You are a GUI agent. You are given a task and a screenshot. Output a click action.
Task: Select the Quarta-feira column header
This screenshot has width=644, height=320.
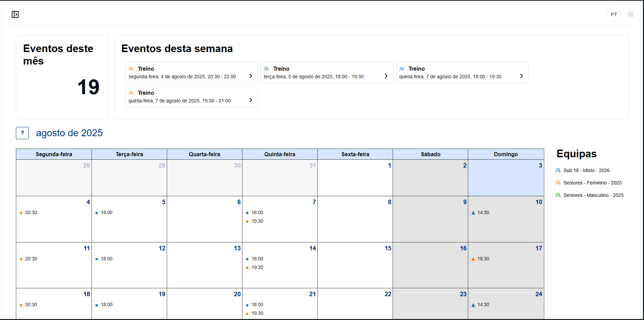[204, 154]
